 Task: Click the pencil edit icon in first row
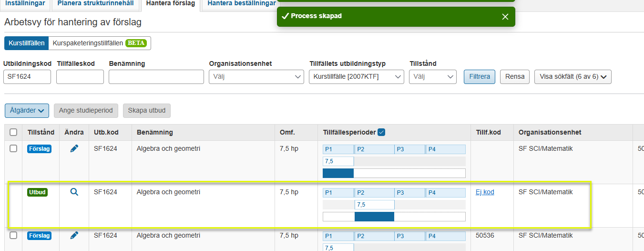click(74, 149)
